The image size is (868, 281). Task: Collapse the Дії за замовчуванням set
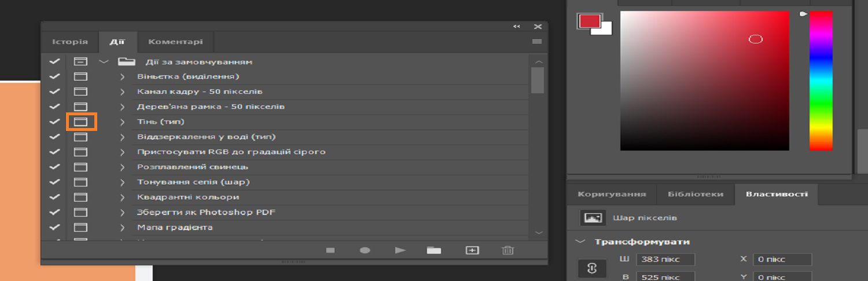104,61
